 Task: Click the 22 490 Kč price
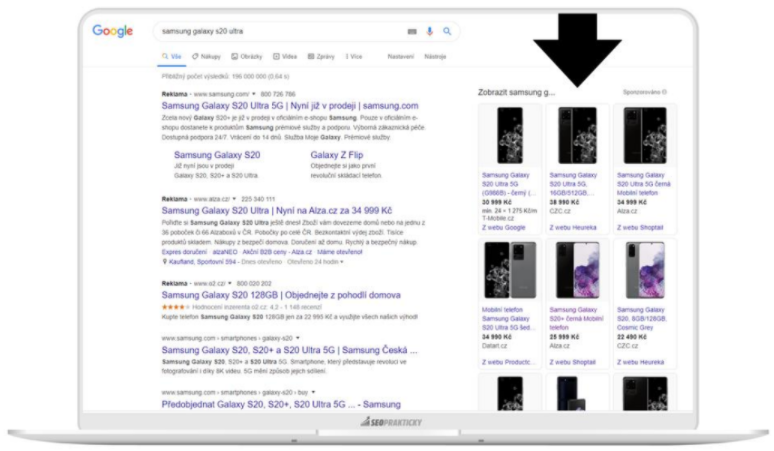coord(632,338)
